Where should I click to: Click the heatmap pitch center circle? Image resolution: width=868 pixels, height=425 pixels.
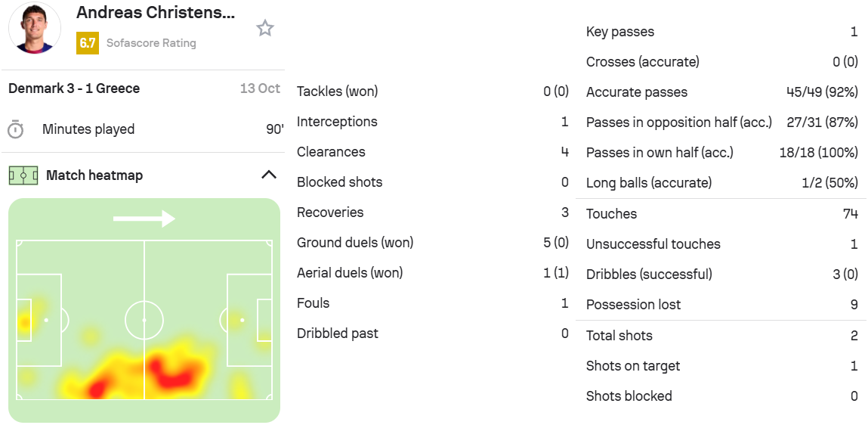(x=144, y=320)
